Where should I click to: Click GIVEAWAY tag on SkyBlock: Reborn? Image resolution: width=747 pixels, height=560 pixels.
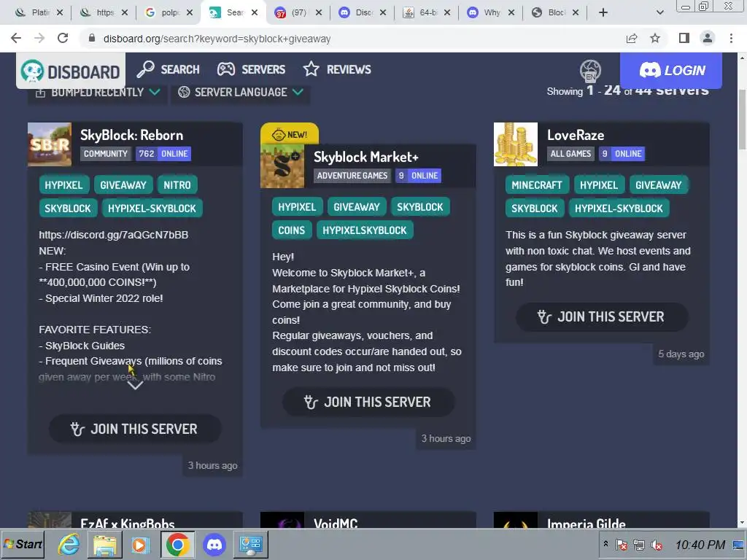[123, 185]
